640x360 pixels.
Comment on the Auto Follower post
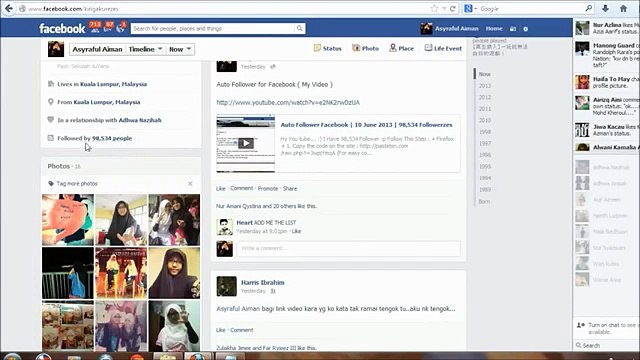tap(242, 189)
